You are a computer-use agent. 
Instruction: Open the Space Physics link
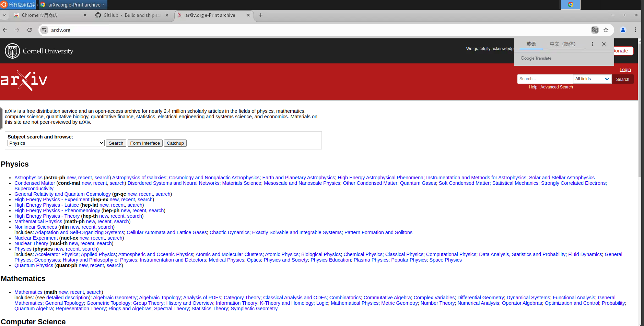(x=445, y=260)
